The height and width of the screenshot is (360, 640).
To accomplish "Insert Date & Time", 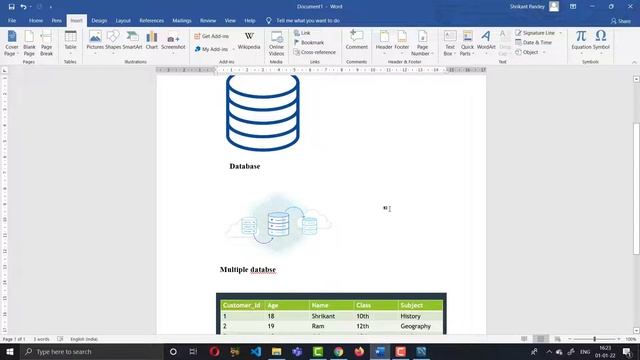I will click(533, 42).
